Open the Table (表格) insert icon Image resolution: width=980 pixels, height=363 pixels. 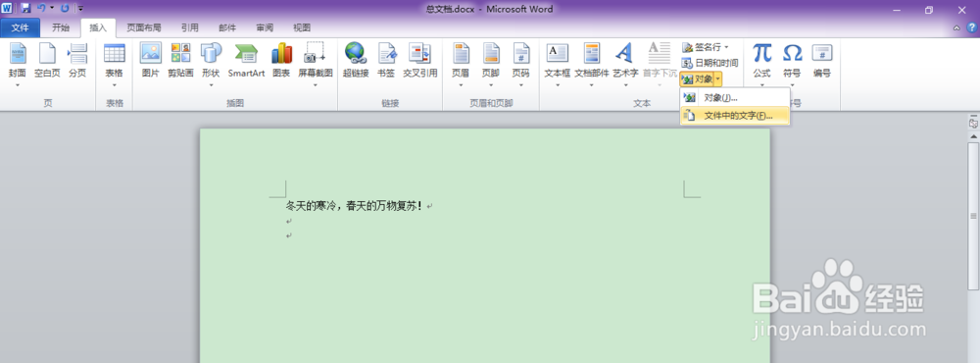pyautogui.click(x=115, y=54)
